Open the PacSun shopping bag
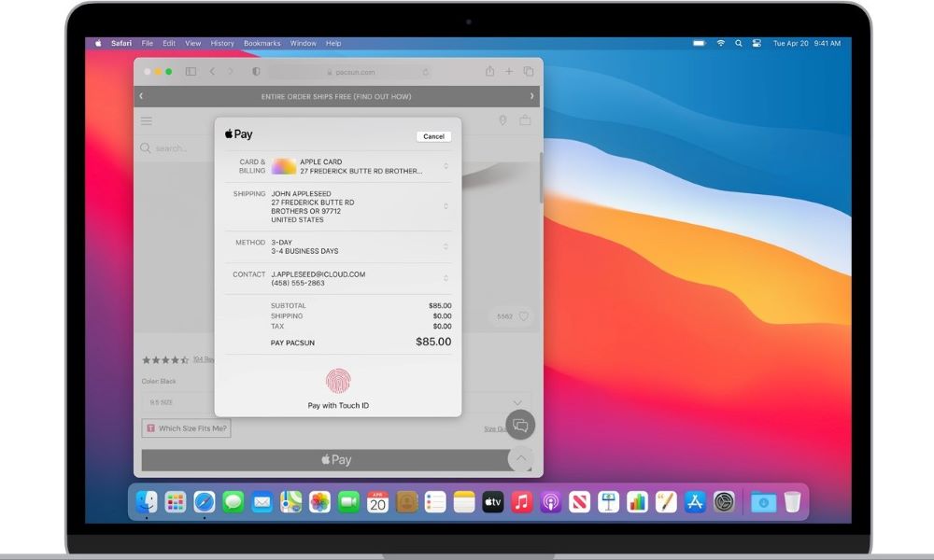Viewport: 934px width, 560px height. pyautogui.click(x=525, y=120)
